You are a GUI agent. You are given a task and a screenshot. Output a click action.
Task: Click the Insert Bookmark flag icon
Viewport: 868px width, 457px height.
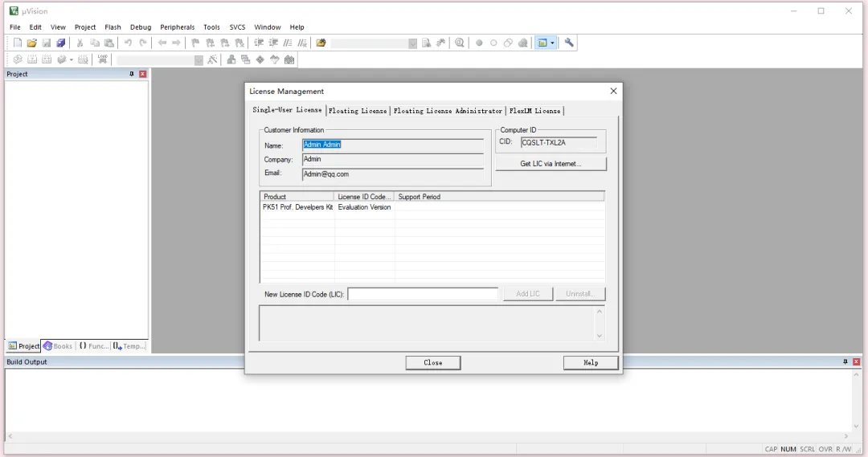195,43
